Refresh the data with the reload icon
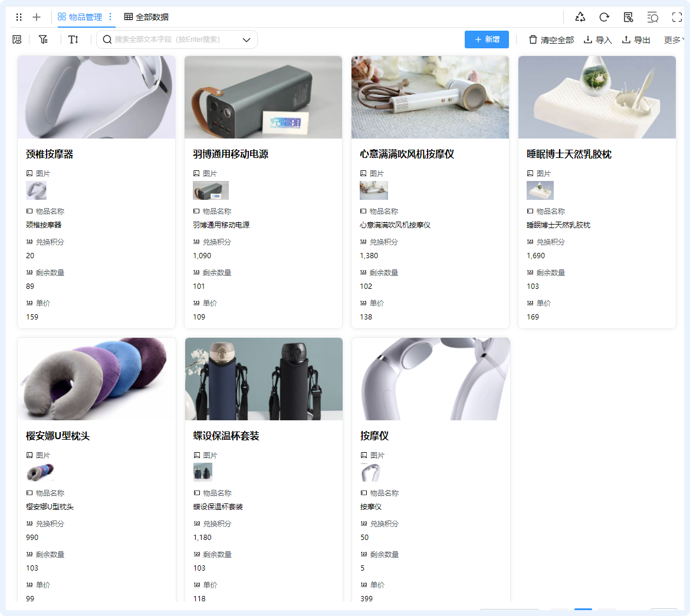 click(x=604, y=17)
